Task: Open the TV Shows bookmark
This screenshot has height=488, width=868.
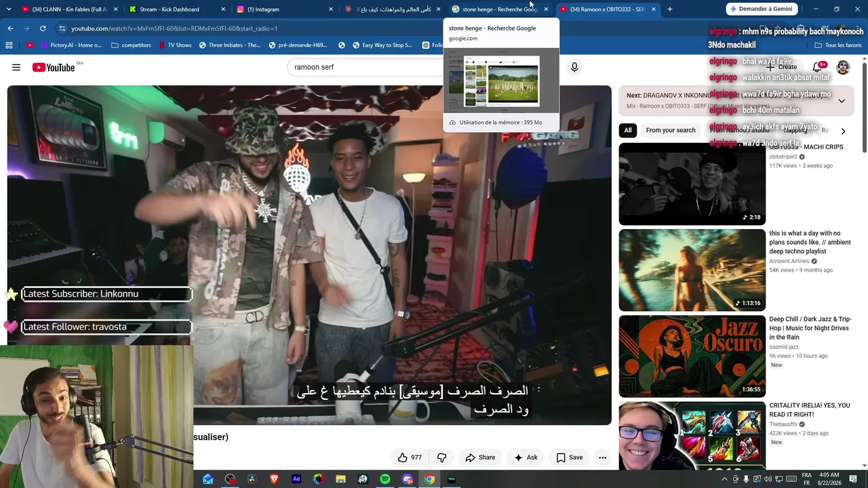Action: [x=175, y=45]
